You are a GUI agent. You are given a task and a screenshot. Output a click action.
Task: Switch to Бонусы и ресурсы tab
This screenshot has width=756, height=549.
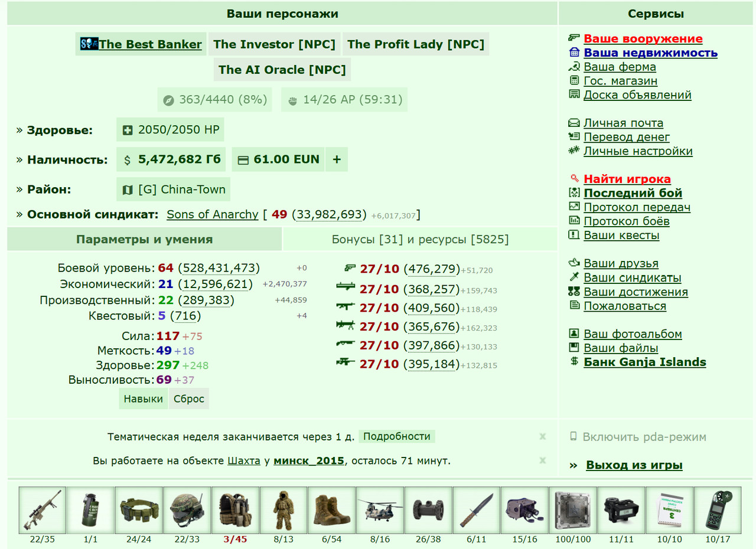point(420,239)
